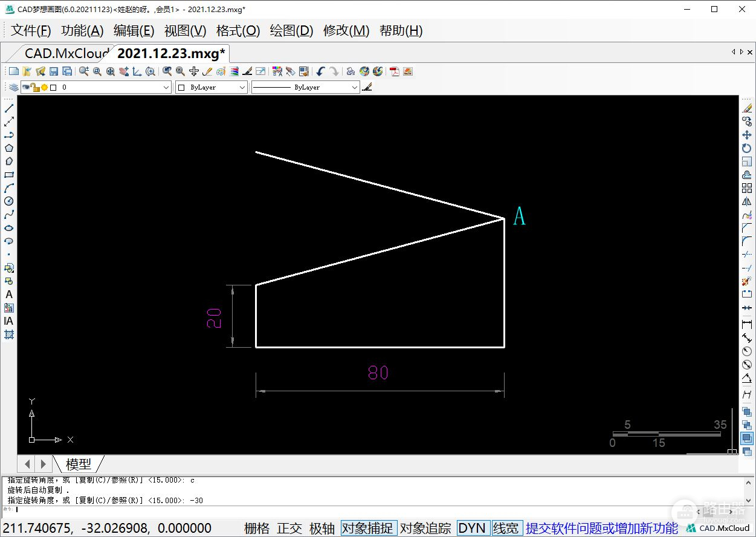This screenshot has height=537, width=756.
Task: Toggle 正交 ortho mode in status bar
Action: tap(289, 528)
